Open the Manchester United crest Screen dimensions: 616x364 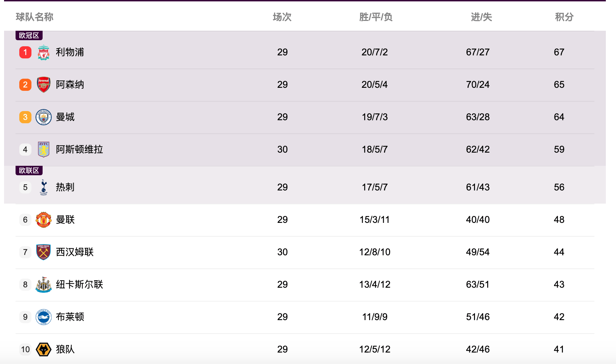point(44,220)
